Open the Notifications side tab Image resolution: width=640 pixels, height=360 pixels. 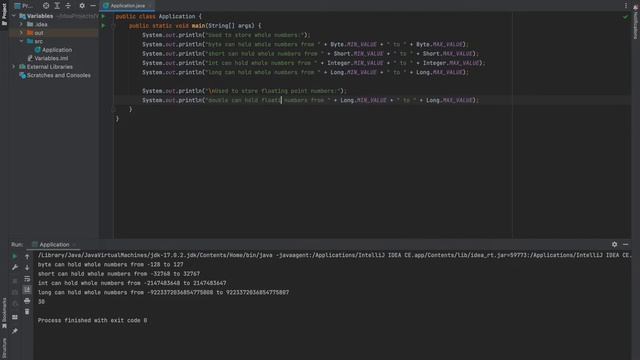click(x=636, y=22)
